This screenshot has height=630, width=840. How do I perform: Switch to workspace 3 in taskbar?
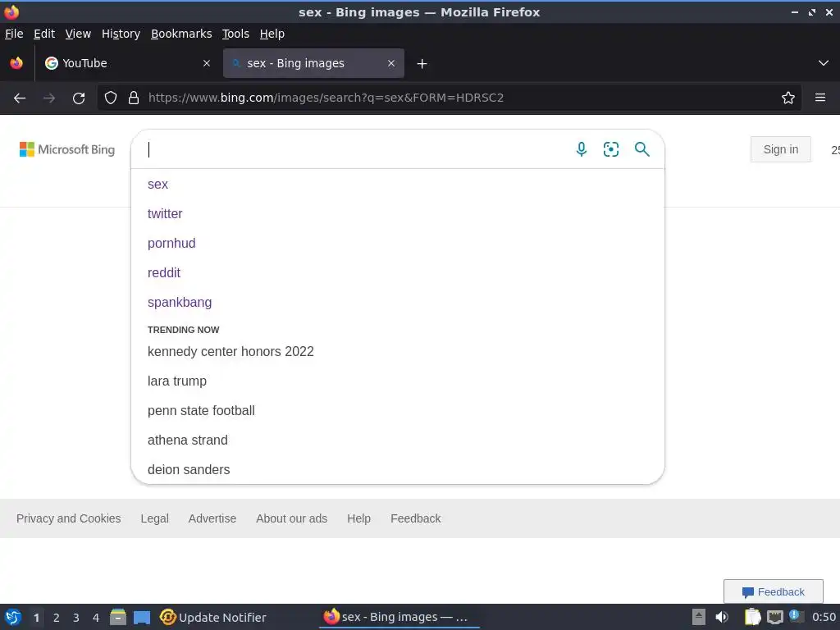coord(76,618)
